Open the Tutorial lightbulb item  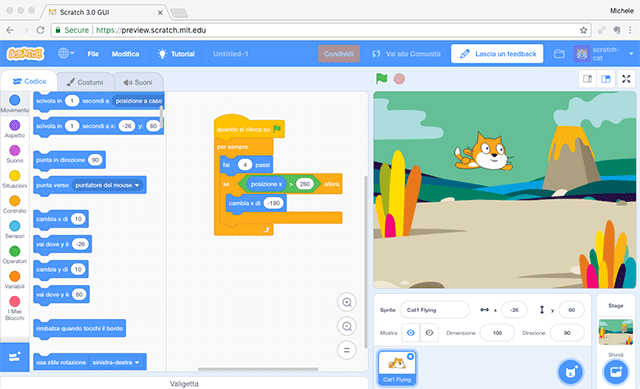tap(176, 54)
